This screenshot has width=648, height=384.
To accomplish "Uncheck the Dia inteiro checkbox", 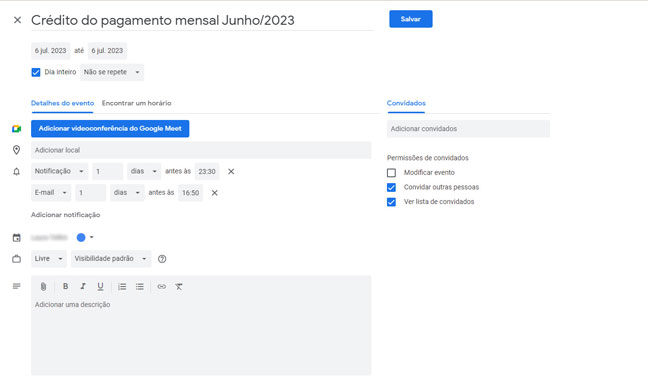I will (36, 72).
